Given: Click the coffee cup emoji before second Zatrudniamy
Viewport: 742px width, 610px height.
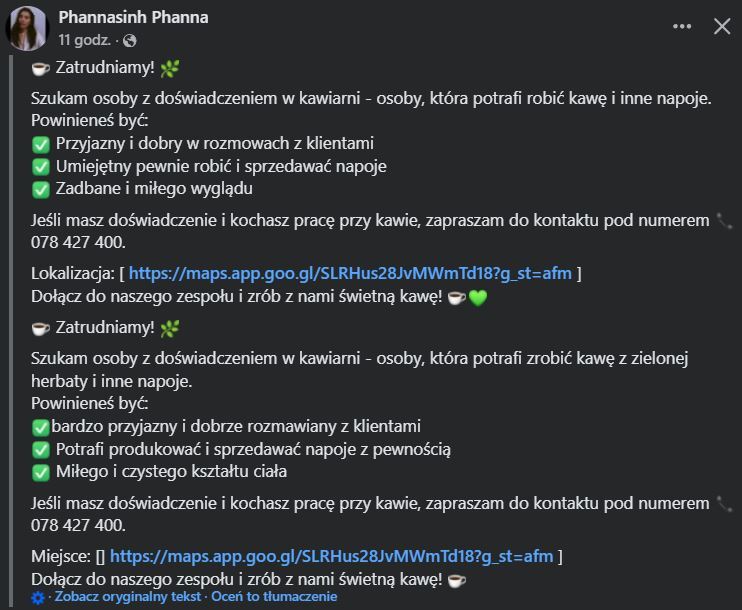Looking at the screenshot, I should pyautogui.click(x=41, y=328).
